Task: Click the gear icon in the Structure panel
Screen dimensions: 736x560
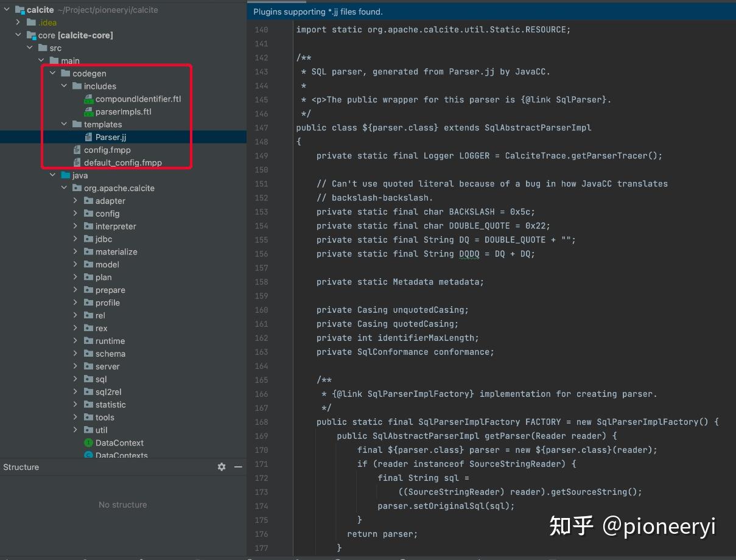Action: click(222, 467)
